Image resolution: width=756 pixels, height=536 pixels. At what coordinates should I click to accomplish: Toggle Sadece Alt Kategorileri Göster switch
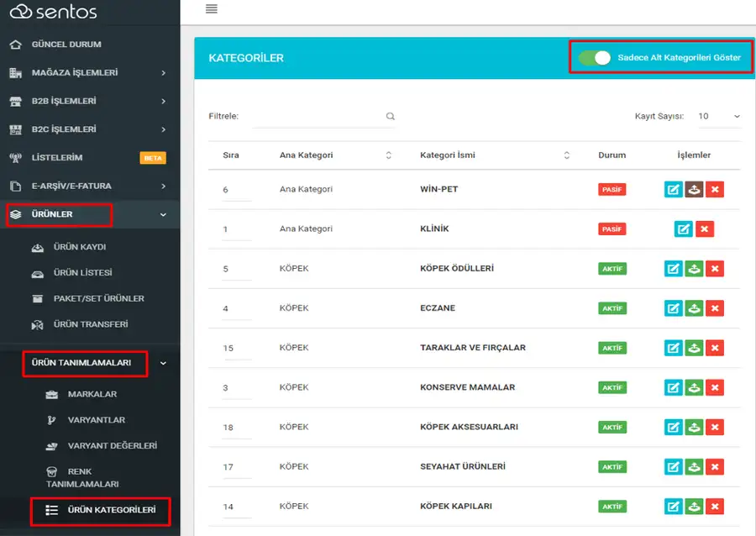tap(595, 58)
